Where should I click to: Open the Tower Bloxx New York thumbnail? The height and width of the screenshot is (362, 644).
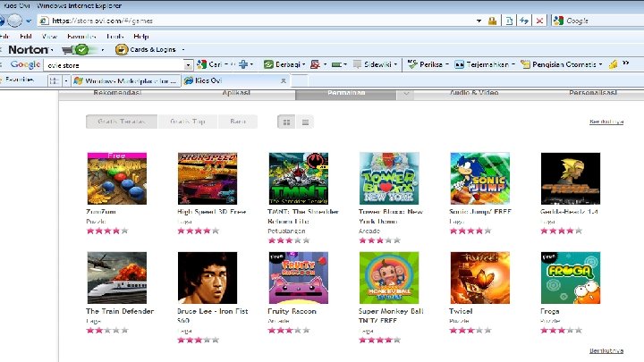[x=389, y=179]
